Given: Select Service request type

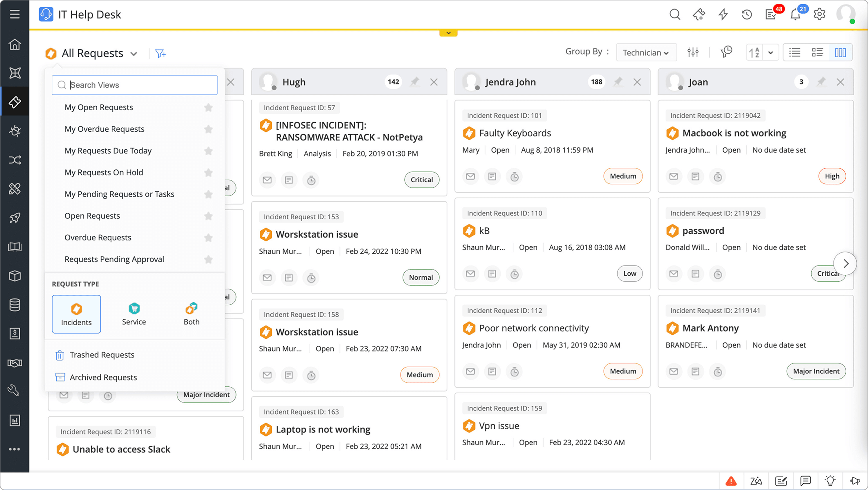Looking at the screenshot, I should (x=134, y=314).
